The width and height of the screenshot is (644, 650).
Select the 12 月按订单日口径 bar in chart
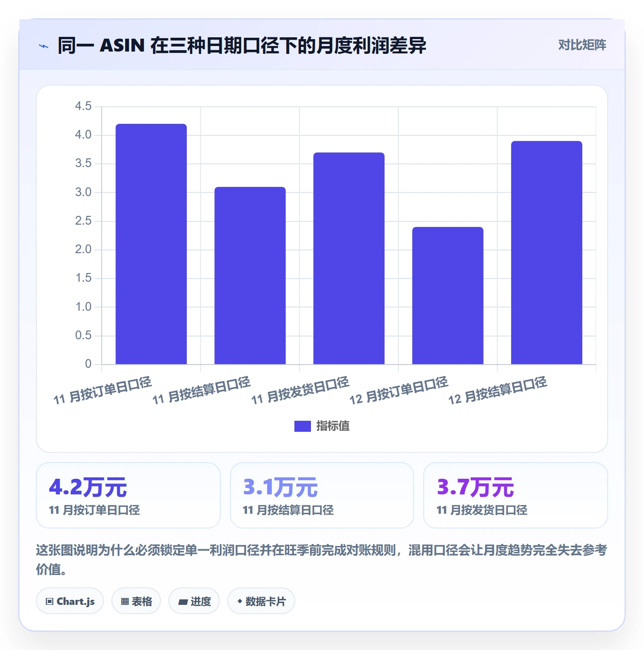448,296
